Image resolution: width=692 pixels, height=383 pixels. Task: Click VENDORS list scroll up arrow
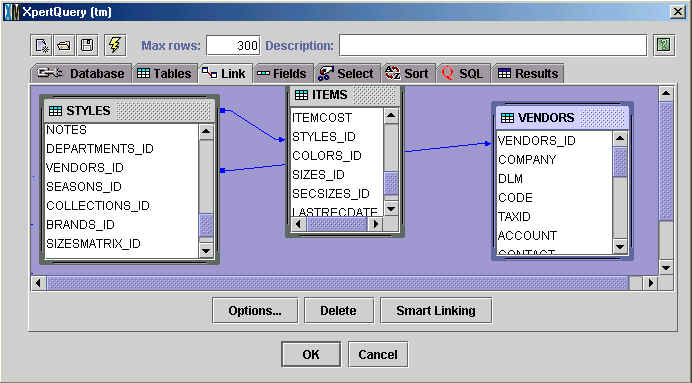(x=620, y=139)
